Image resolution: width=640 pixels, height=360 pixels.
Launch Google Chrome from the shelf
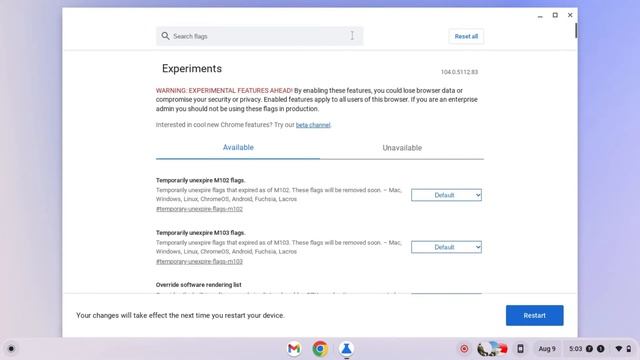pos(320,349)
